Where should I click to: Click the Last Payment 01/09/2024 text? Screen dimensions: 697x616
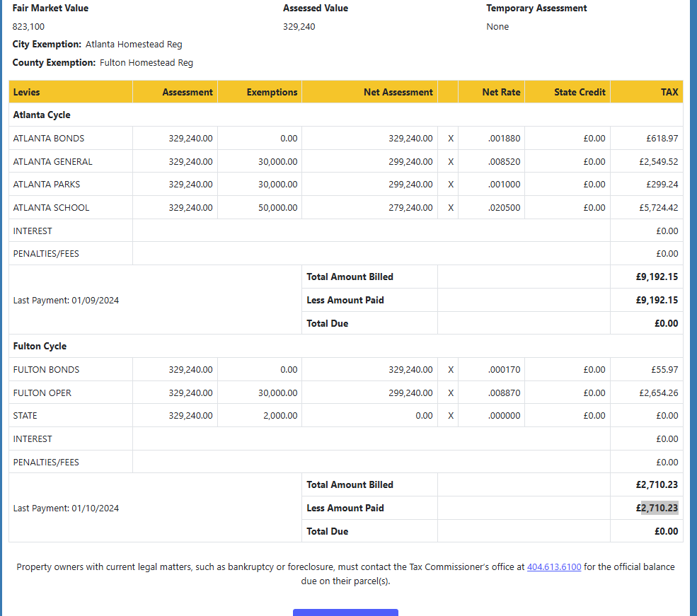point(67,301)
